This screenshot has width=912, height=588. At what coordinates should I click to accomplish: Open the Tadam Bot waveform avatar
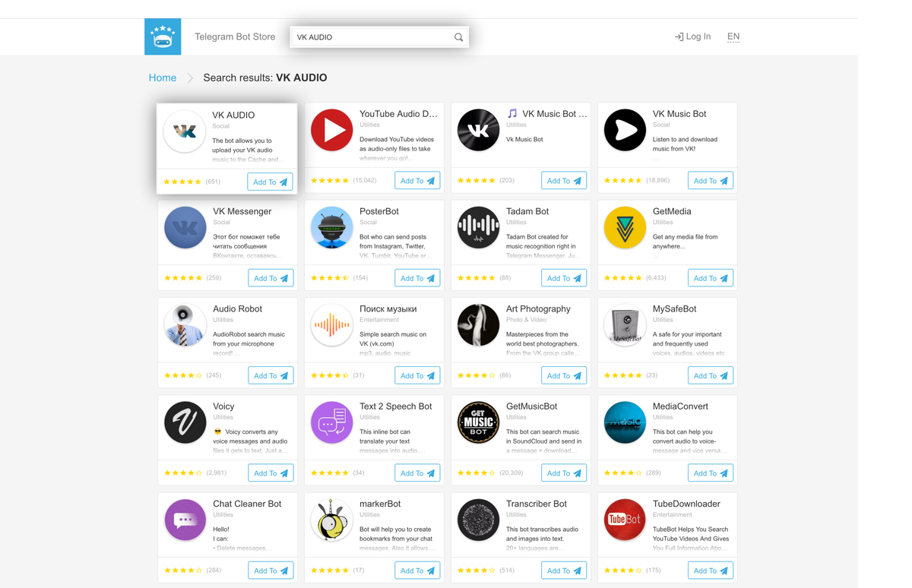pyautogui.click(x=478, y=227)
